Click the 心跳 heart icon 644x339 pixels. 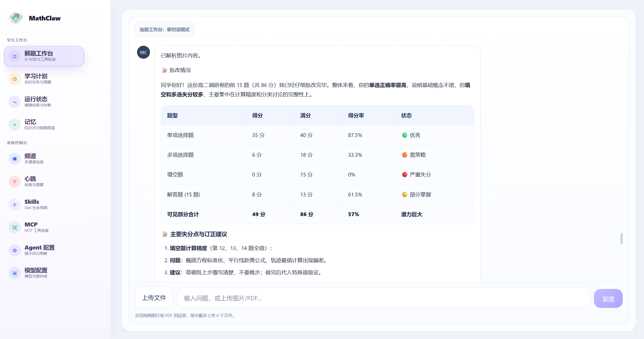tap(15, 182)
